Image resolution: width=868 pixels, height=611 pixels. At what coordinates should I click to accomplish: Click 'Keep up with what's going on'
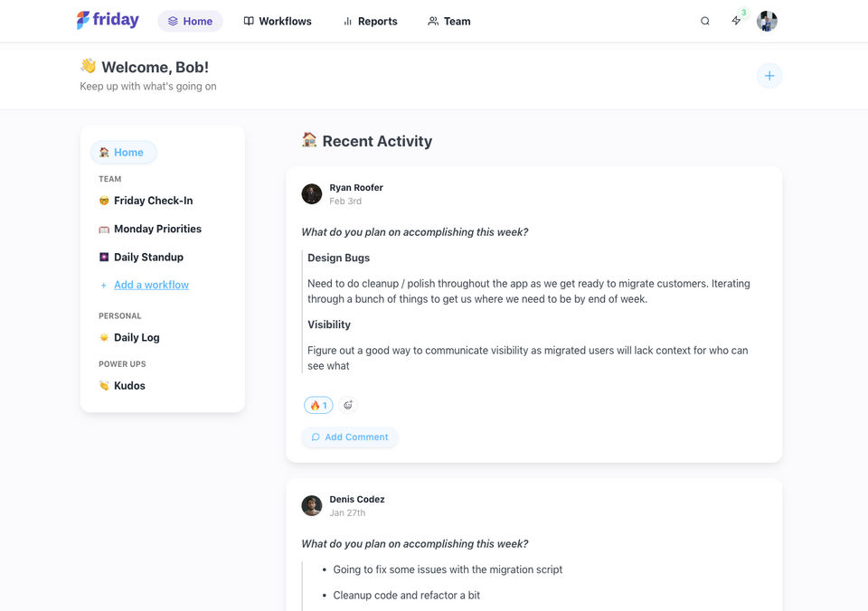147,87
